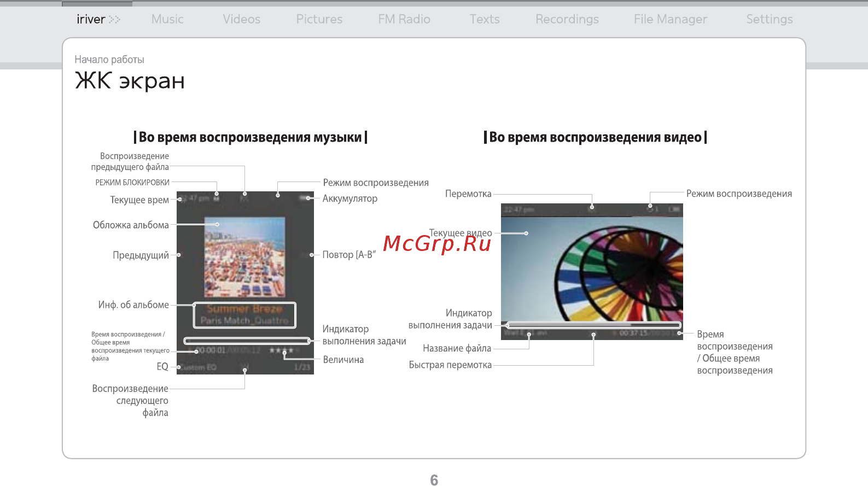This screenshot has height=486, width=868.
Task: Click the heading 'Во время воспроизведения музыки'
Action: coord(251,137)
